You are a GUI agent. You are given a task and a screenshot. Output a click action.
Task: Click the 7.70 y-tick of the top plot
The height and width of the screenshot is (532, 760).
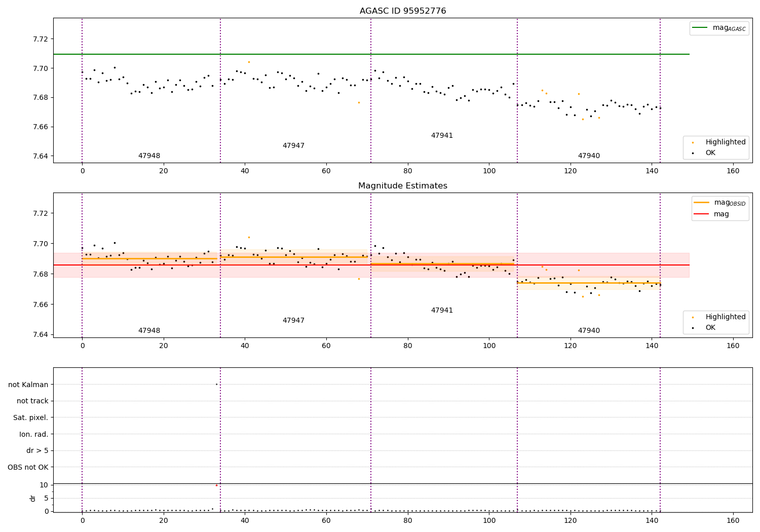[x=41, y=68]
